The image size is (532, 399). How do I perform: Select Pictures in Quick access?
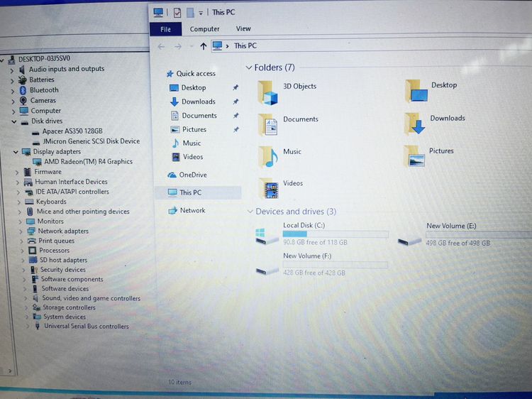coord(194,130)
